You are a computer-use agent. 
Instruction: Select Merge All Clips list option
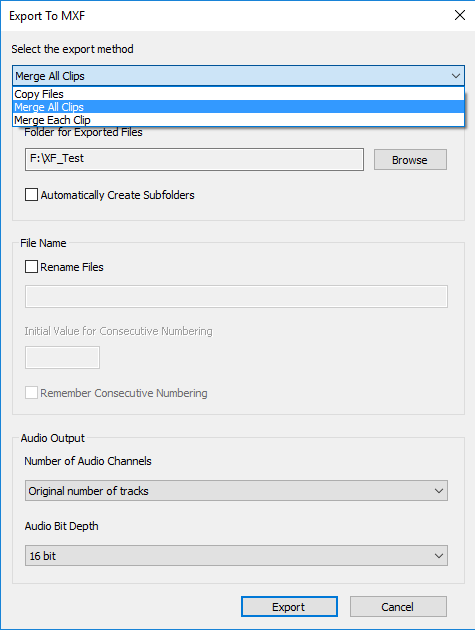(x=238, y=107)
